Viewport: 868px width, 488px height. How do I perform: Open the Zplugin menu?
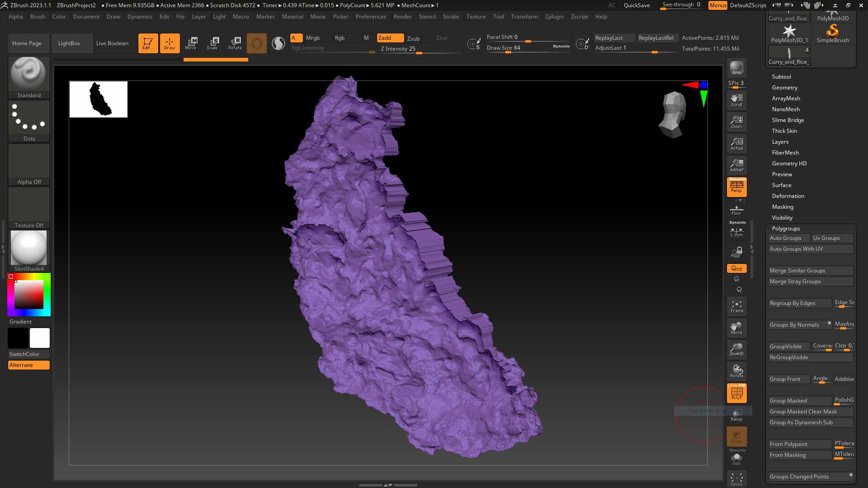pos(554,17)
